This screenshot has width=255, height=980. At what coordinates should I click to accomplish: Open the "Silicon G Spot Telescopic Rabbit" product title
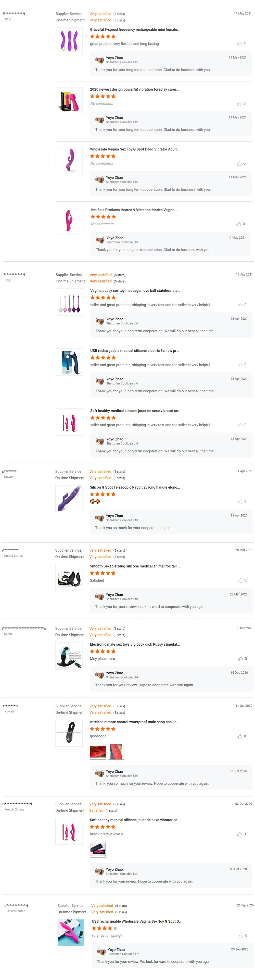pyautogui.click(x=135, y=487)
